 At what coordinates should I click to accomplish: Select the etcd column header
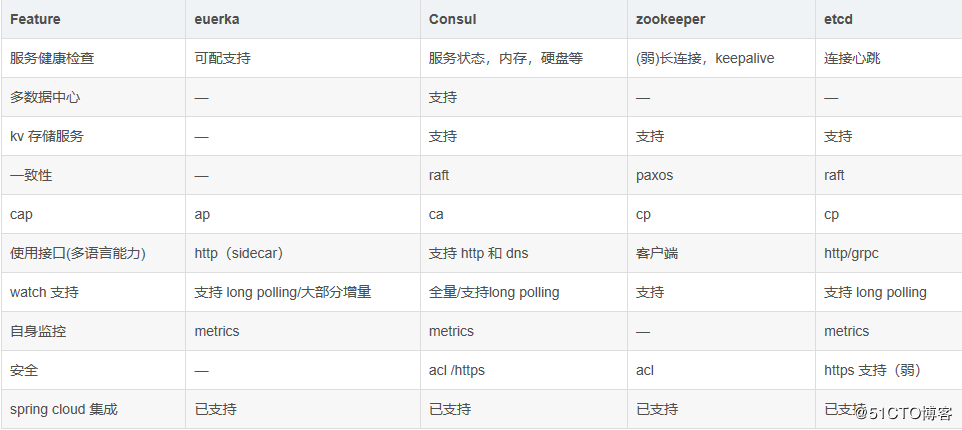click(x=839, y=19)
